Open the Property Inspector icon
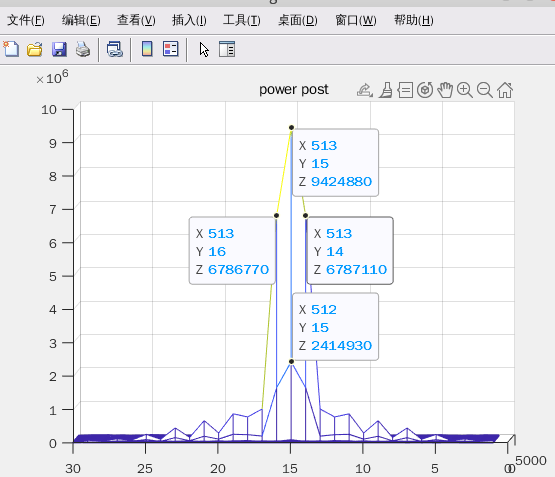The height and width of the screenshot is (477, 555). (x=227, y=49)
